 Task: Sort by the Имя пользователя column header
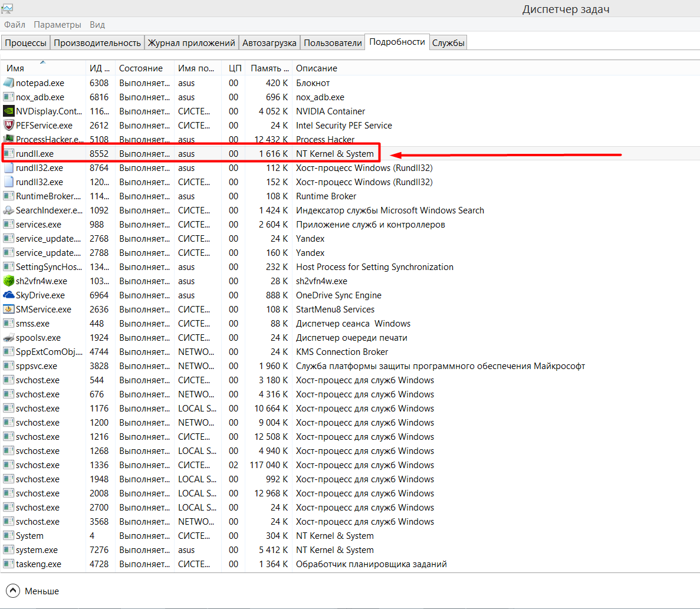pyautogui.click(x=197, y=68)
